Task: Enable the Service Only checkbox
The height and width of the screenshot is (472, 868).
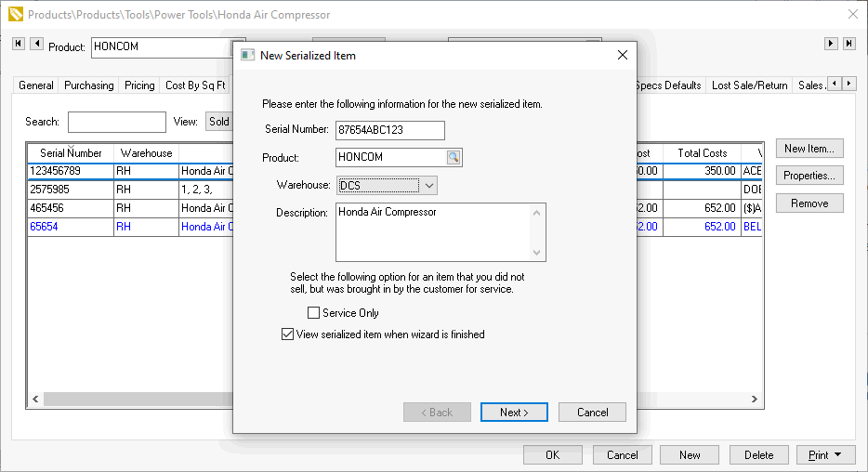Action: point(313,313)
